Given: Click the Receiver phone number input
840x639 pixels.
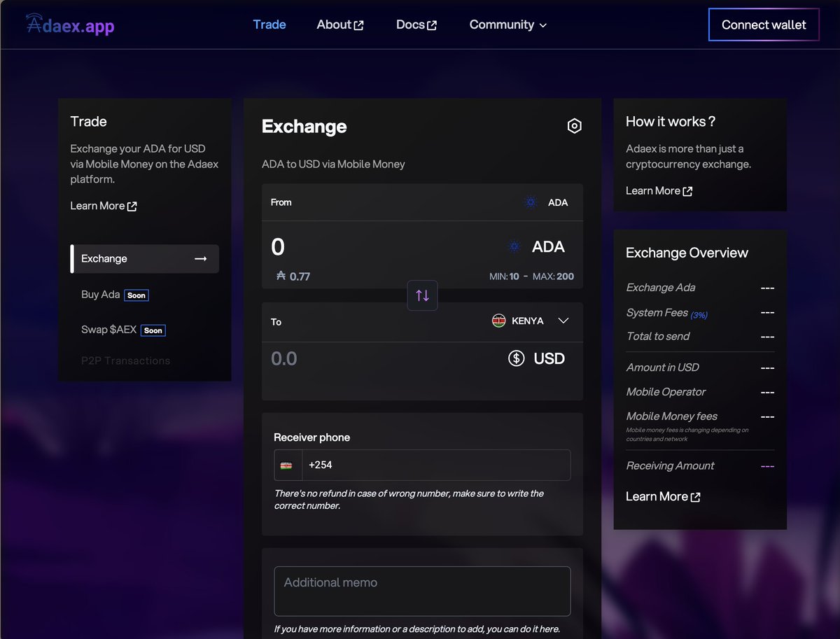Looking at the screenshot, I should coord(435,465).
